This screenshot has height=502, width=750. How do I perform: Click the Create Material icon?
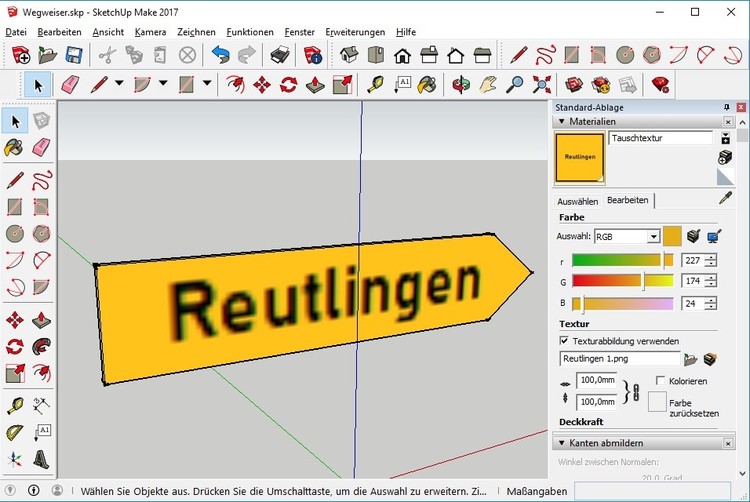[x=725, y=157]
